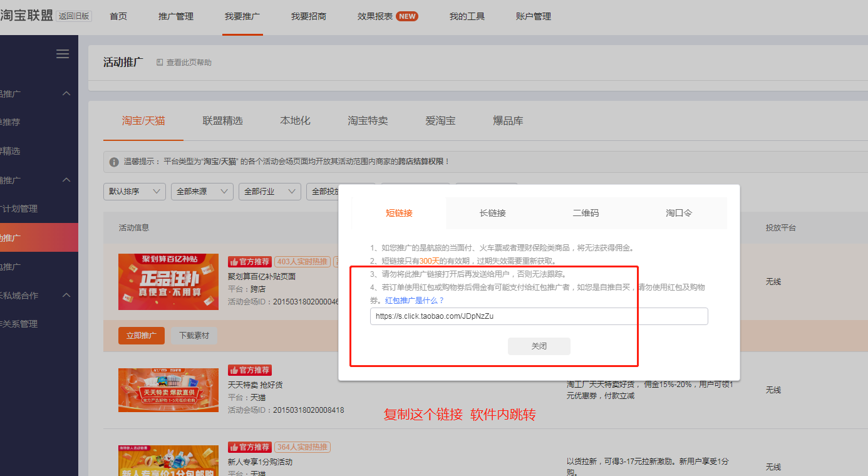The width and height of the screenshot is (868, 476).
Task: Click the 364人实时热推 tag
Action: click(302, 447)
